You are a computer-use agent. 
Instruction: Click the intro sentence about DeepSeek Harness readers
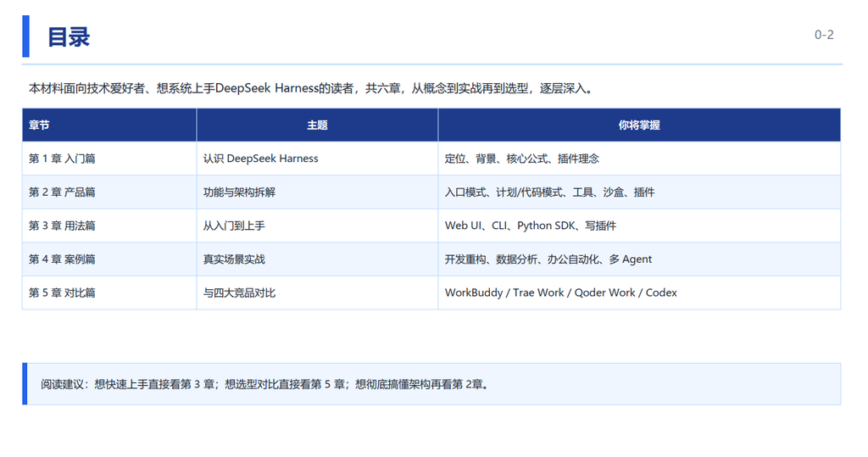(312, 88)
